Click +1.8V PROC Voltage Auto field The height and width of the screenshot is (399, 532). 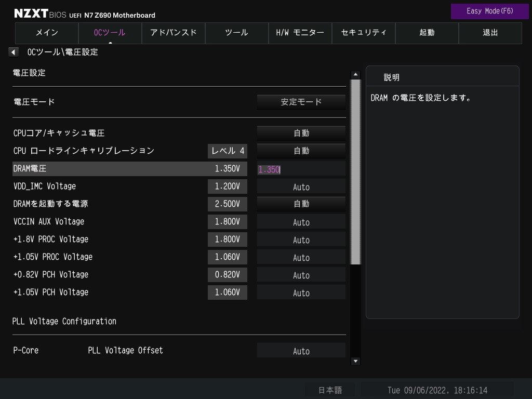click(301, 240)
